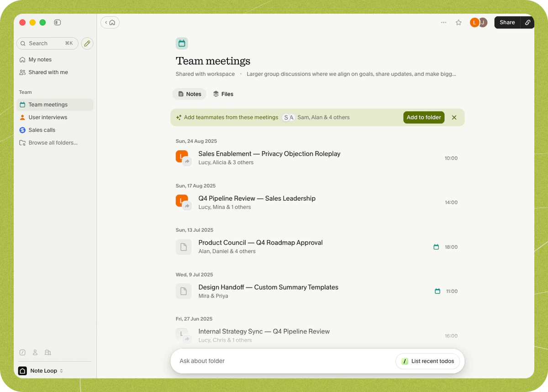
Task: Click the Mira & Priya attendees text
Action: coord(213,296)
